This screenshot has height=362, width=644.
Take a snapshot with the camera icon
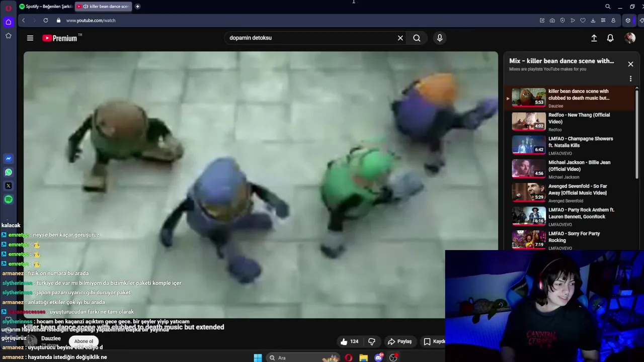click(x=552, y=20)
